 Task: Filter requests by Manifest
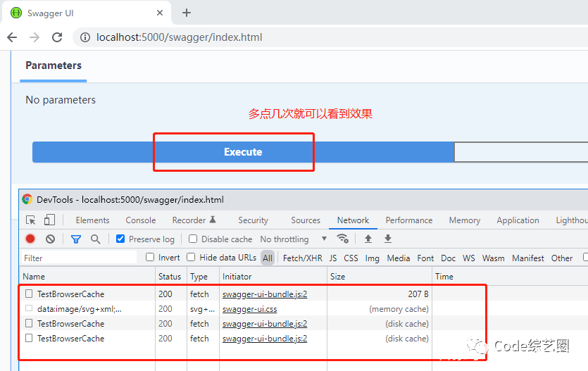click(528, 258)
